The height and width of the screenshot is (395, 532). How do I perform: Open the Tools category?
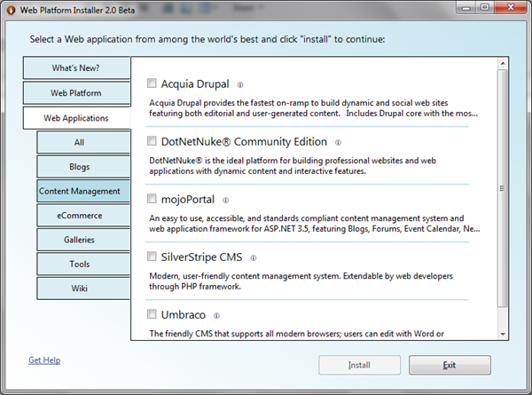tap(83, 264)
